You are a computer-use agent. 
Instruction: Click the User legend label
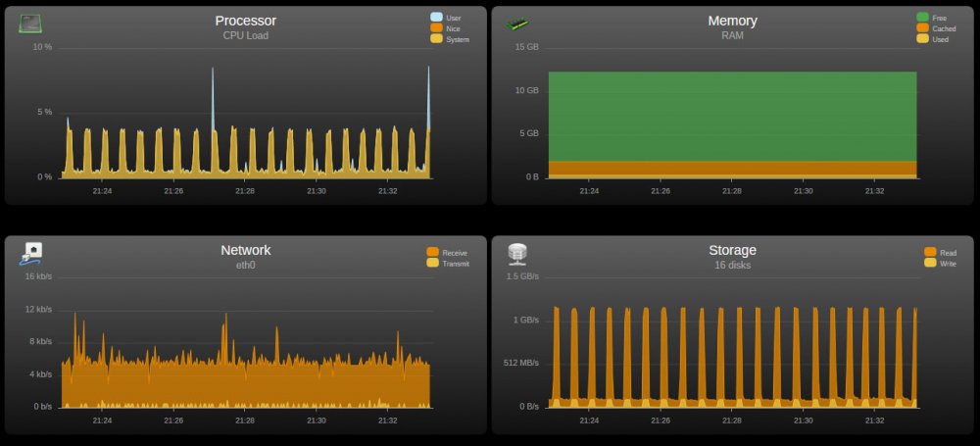point(454,19)
